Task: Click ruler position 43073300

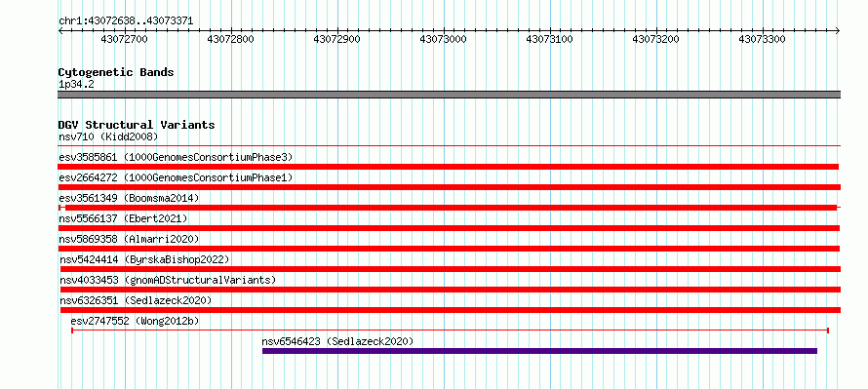Action: 763,39
